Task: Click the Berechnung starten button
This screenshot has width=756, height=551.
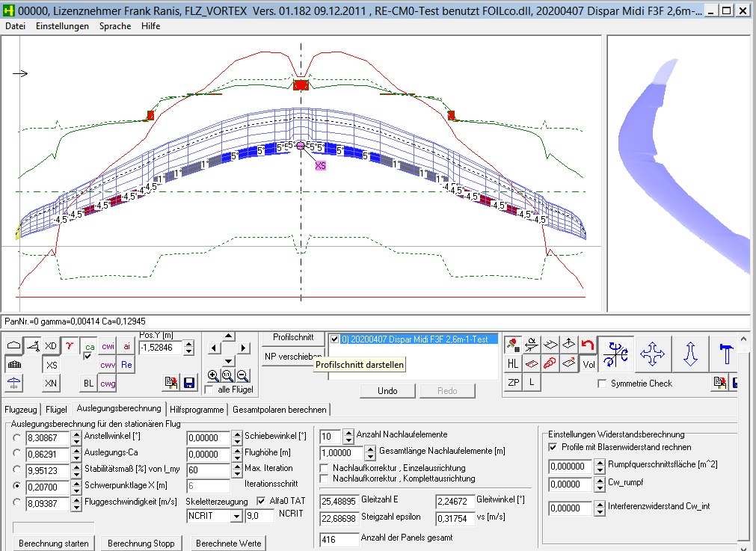Action: 54,544
